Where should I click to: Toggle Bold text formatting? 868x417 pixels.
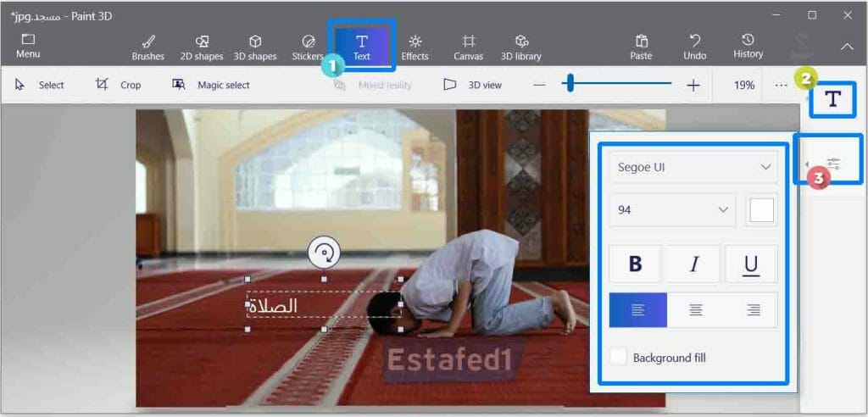(x=635, y=264)
